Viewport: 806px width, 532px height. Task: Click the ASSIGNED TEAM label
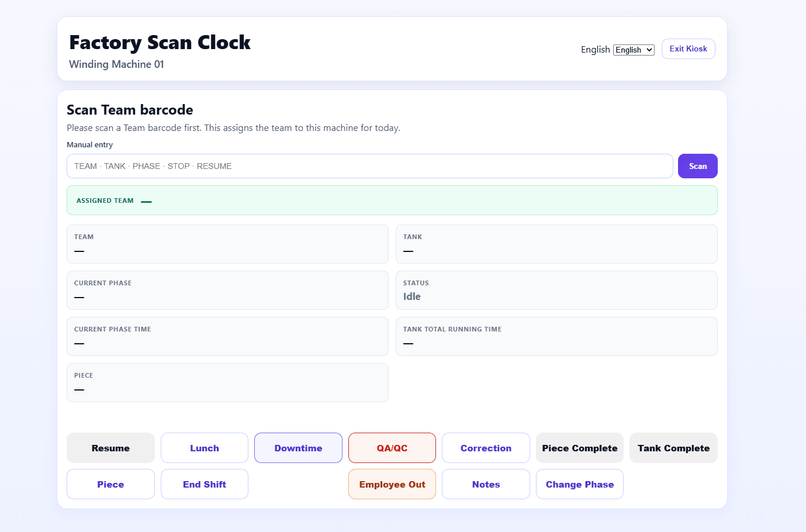105,201
